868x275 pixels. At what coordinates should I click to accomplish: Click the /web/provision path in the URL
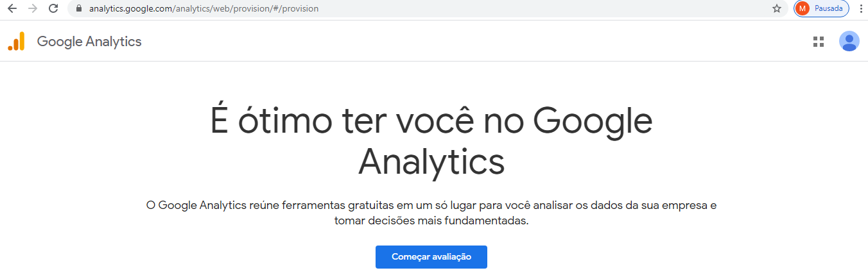[x=241, y=9]
